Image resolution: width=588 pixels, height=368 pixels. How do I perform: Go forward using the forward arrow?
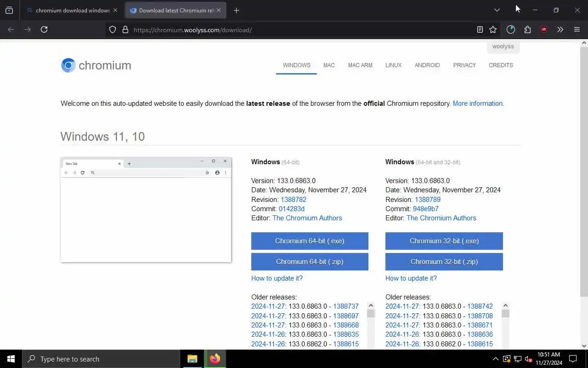tap(28, 29)
